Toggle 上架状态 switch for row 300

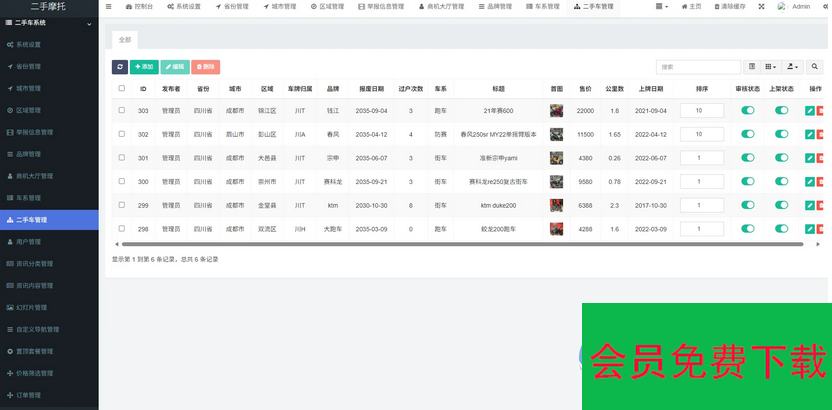(782, 181)
